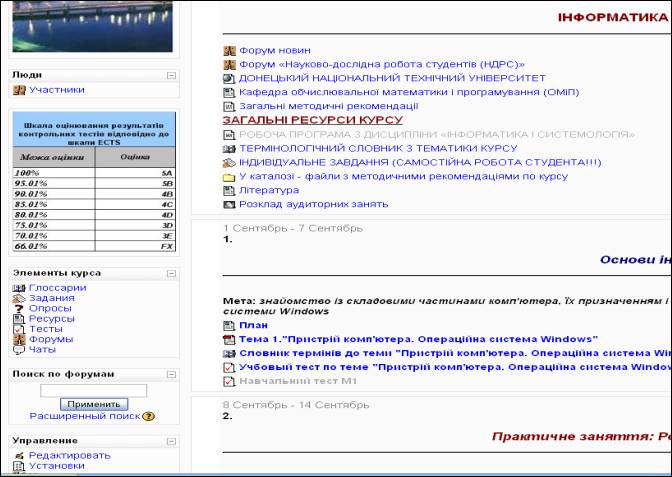Open Тема 1 "Пристрій комп'ютера" link
This screenshot has height=477, width=672.
pyautogui.click(x=418, y=339)
